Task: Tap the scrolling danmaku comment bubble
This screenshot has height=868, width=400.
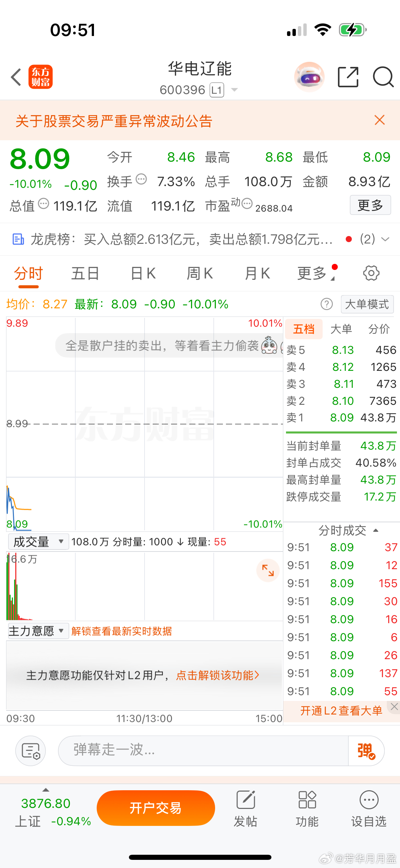Action: point(169,346)
